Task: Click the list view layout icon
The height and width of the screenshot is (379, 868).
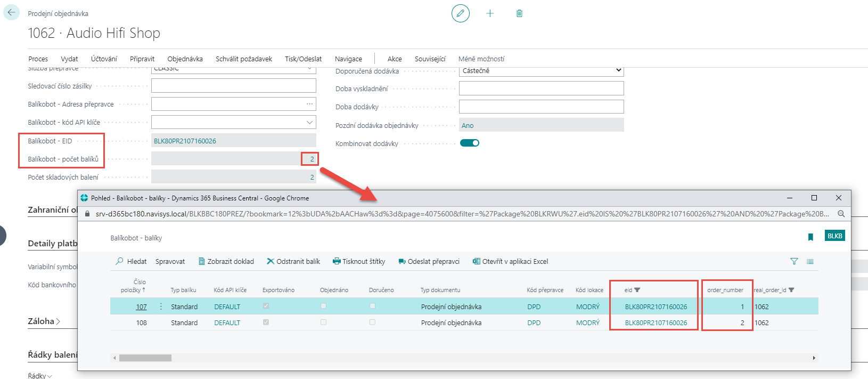Action: (x=810, y=261)
